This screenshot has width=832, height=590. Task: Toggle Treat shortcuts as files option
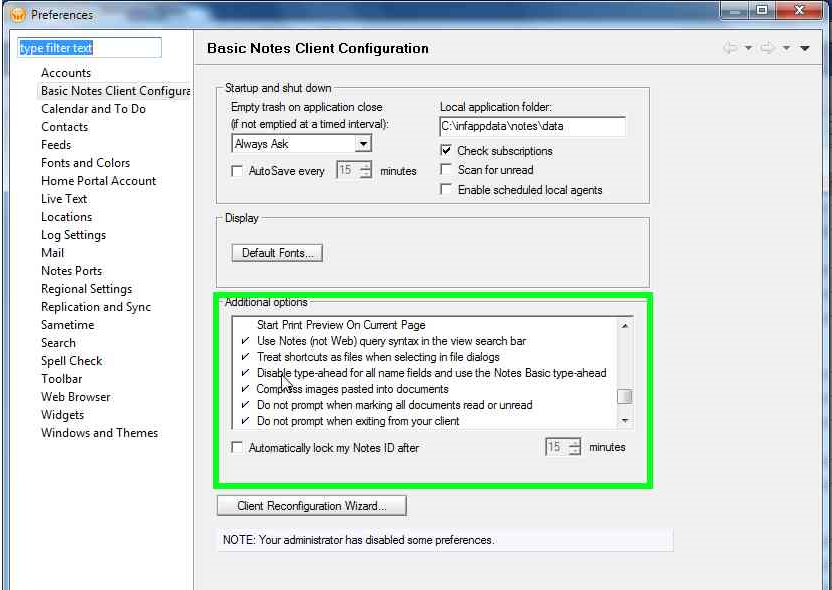pyautogui.click(x=378, y=357)
